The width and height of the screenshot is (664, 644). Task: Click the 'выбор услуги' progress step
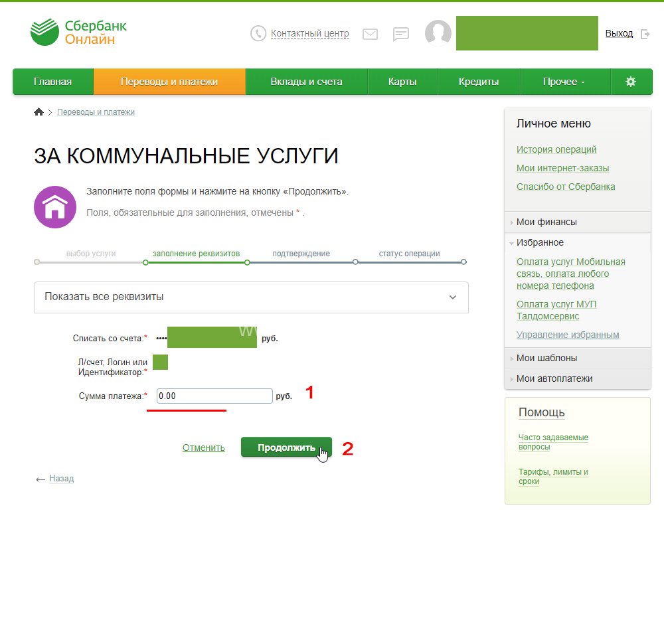[x=91, y=254]
